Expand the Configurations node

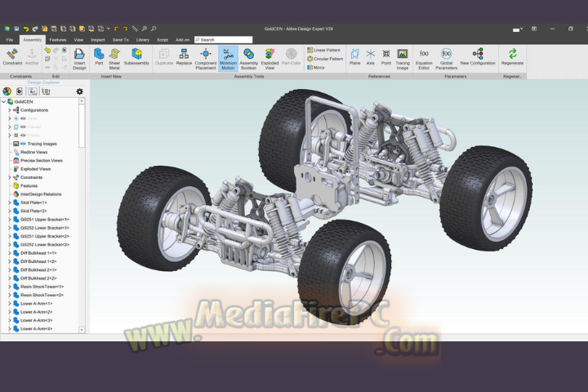tap(10, 110)
